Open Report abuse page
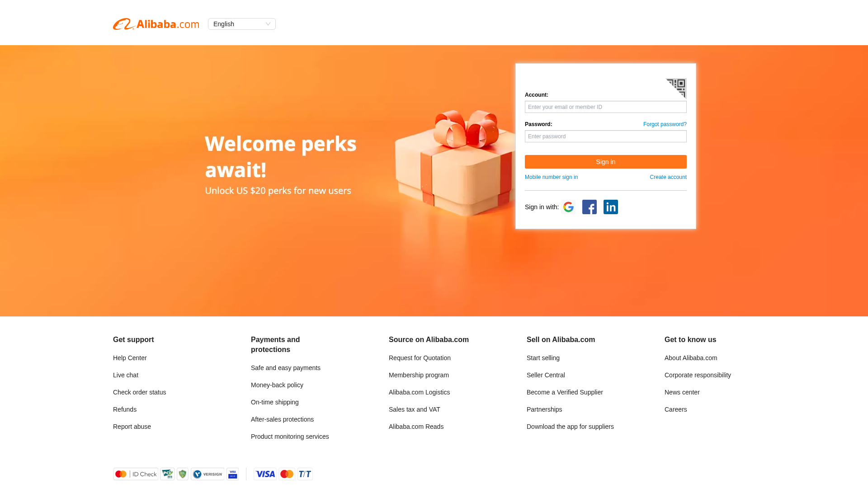 [x=132, y=427]
